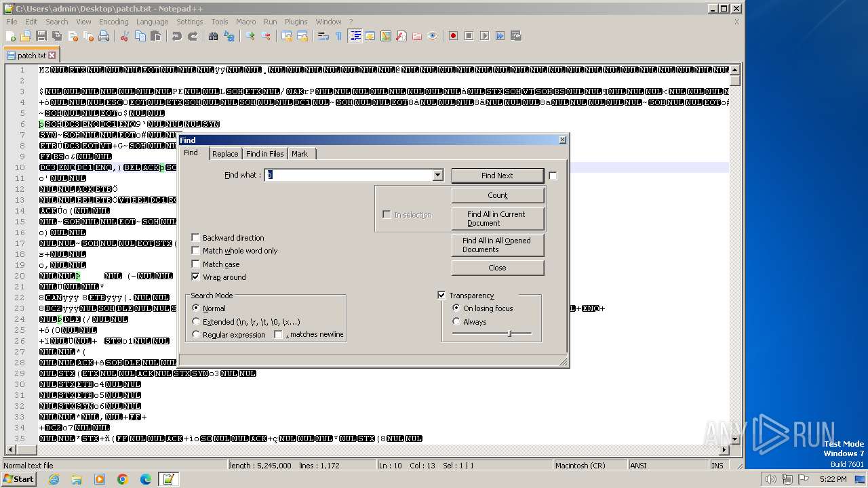The image size is (868, 488).
Task: Print the document using printer icon
Action: [104, 36]
